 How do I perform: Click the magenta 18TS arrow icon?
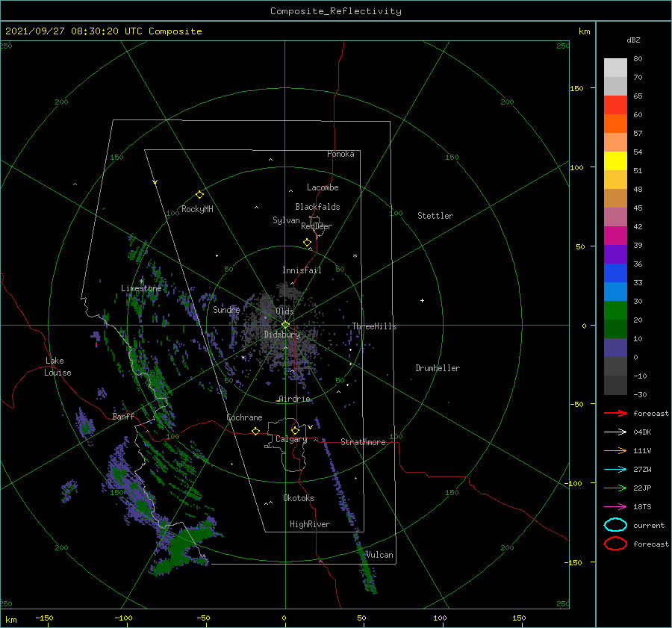(x=615, y=507)
